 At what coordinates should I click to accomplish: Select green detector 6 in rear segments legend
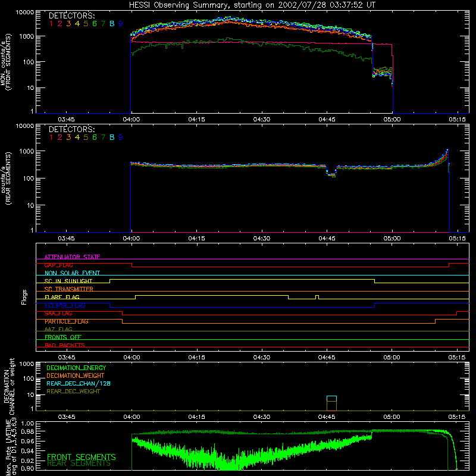point(95,137)
